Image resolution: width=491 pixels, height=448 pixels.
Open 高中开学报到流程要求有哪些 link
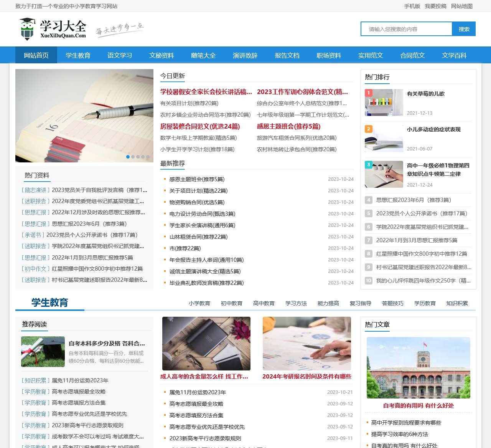(x=406, y=423)
